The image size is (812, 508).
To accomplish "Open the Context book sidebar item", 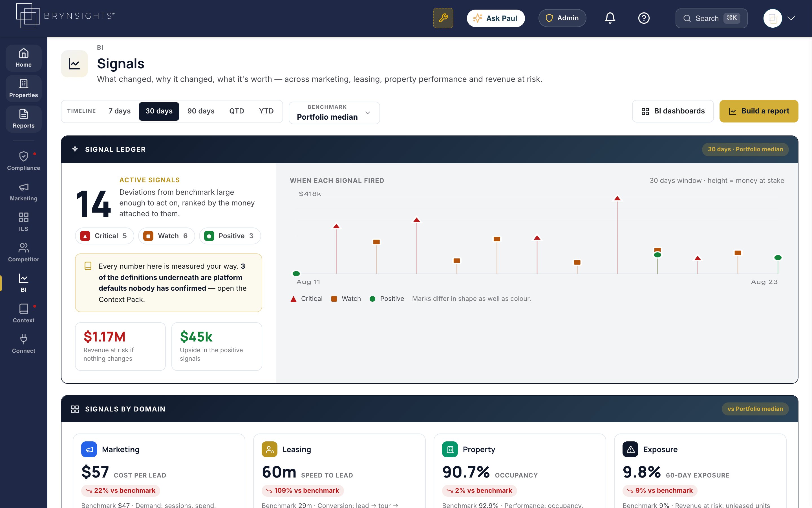I will [23, 314].
